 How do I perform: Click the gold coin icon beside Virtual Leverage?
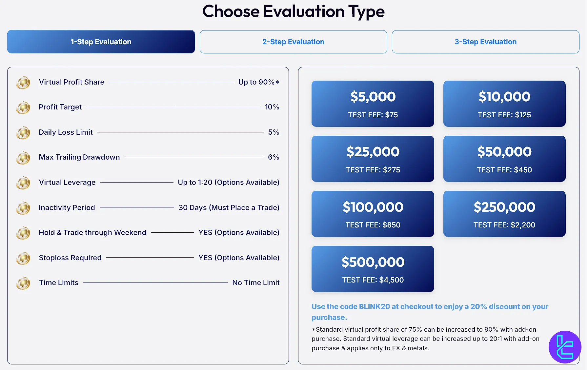pyautogui.click(x=23, y=183)
